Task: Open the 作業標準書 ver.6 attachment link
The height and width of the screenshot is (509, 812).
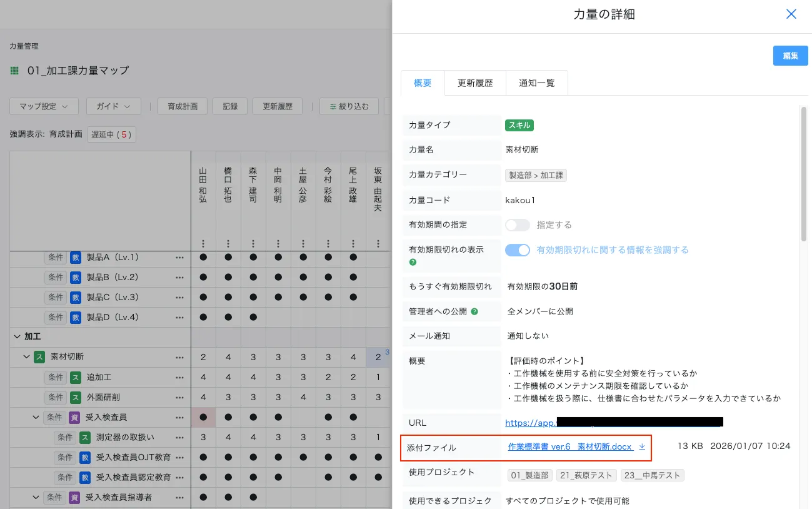Action: pyautogui.click(x=570, y=446)
